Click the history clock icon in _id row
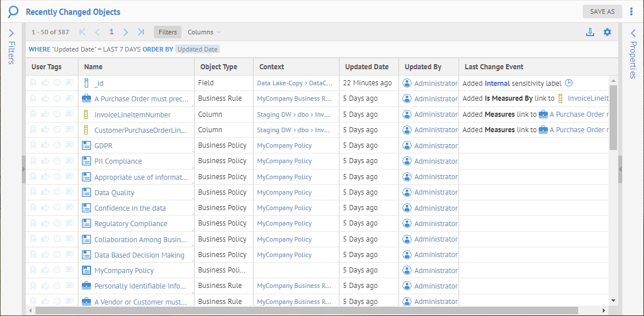The height and width of the screenshot is (316, 644). point(568,83)
